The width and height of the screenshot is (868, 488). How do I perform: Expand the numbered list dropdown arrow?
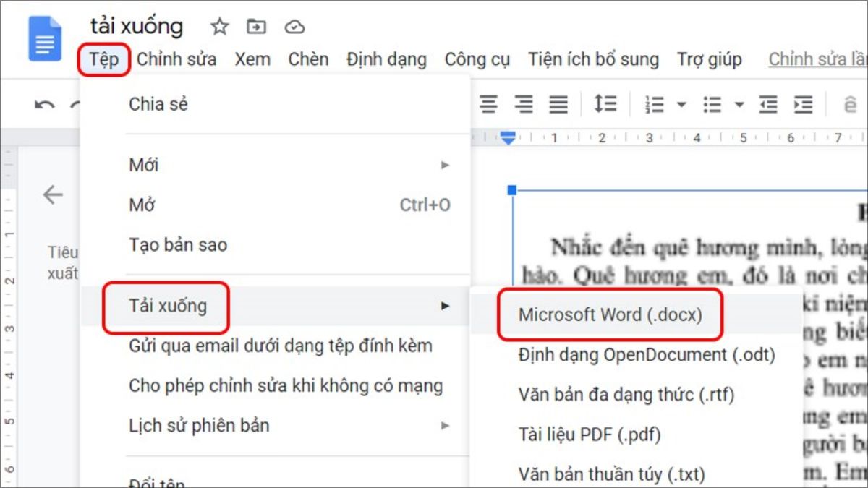(x=681, y=105)
